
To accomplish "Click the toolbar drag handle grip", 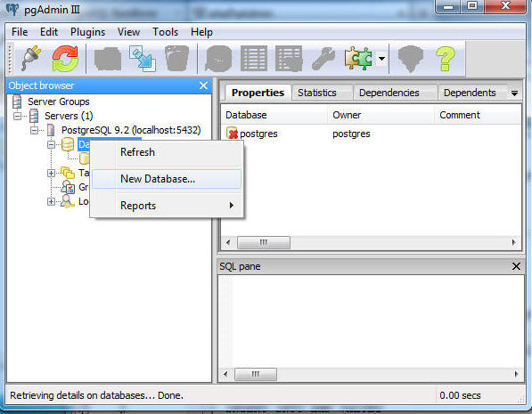I will click(10, 59).
